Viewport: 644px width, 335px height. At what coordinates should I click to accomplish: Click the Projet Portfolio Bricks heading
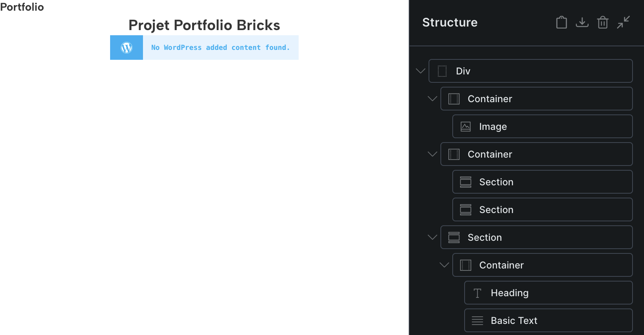coord(204,25)
